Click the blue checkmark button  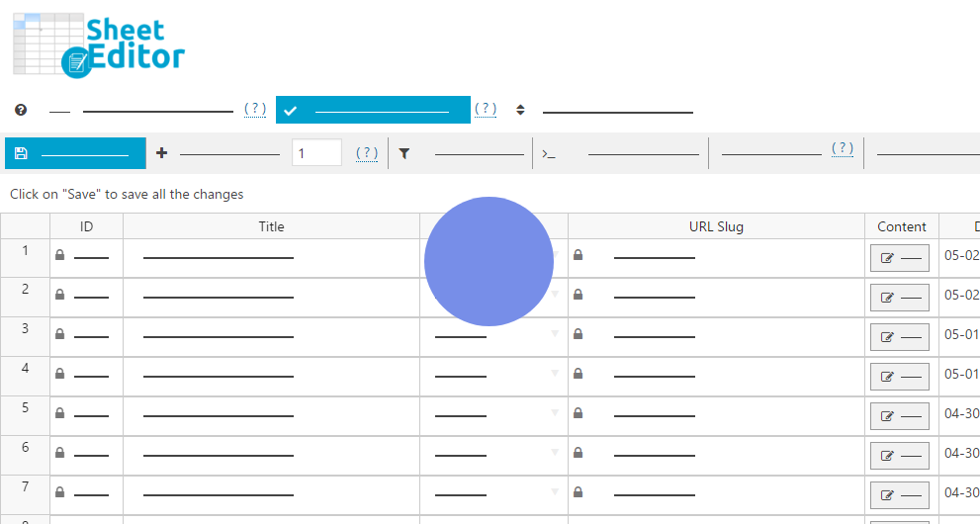373,110
